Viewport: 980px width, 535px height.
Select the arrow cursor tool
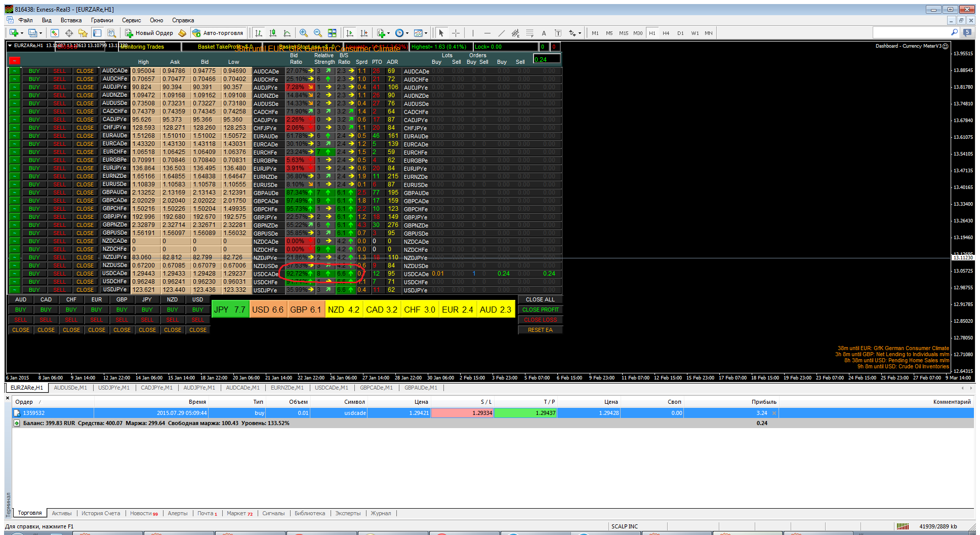pos(441,33)
